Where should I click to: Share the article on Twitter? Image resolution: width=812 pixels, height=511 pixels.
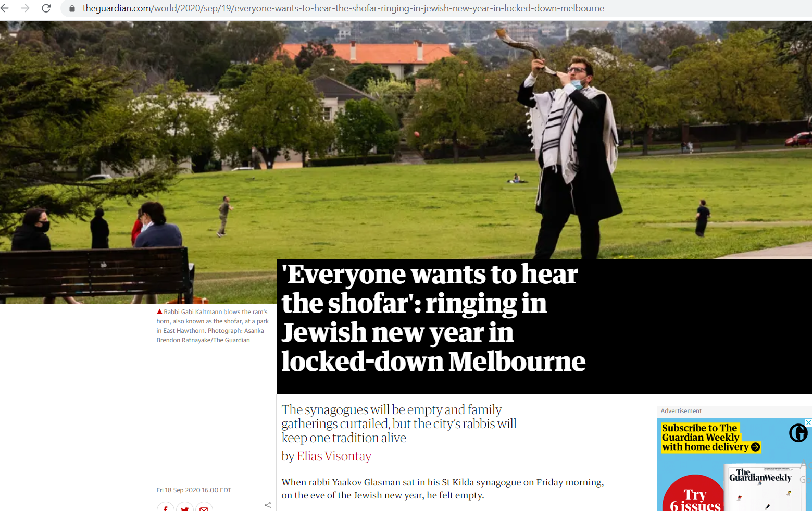(184, 508)
